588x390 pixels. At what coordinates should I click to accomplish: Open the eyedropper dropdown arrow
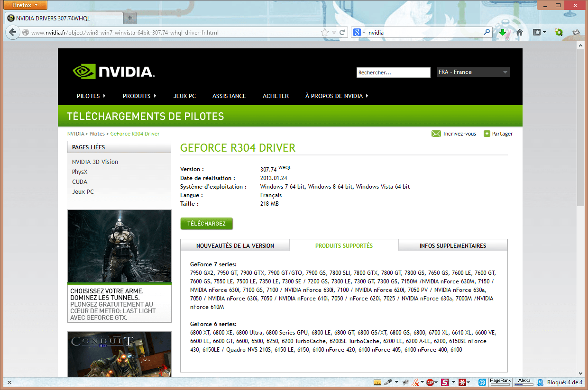(395, 382)
